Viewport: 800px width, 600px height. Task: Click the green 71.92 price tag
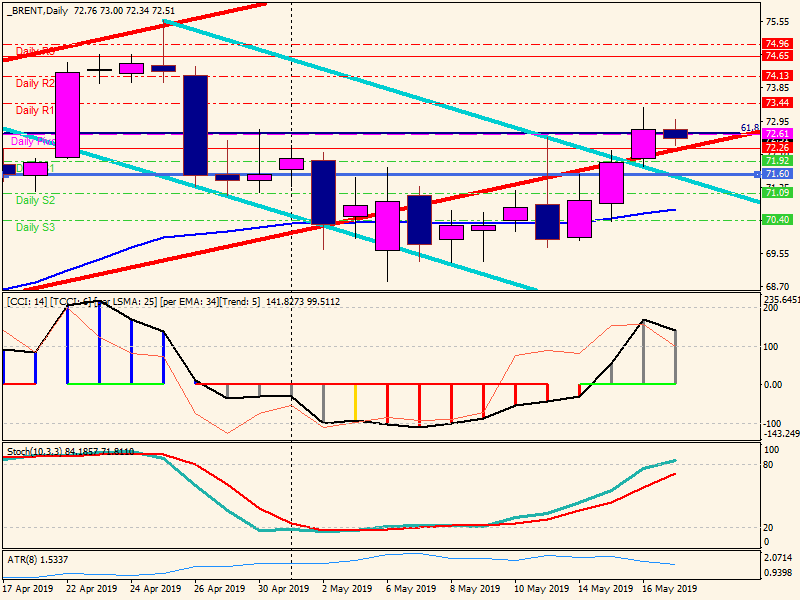[777, 161]
